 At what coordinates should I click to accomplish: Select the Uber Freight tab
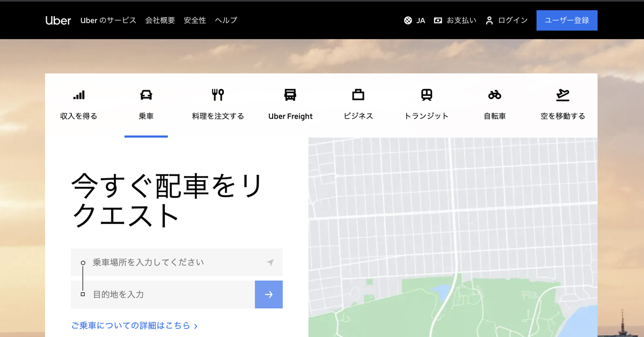(290, 116)
